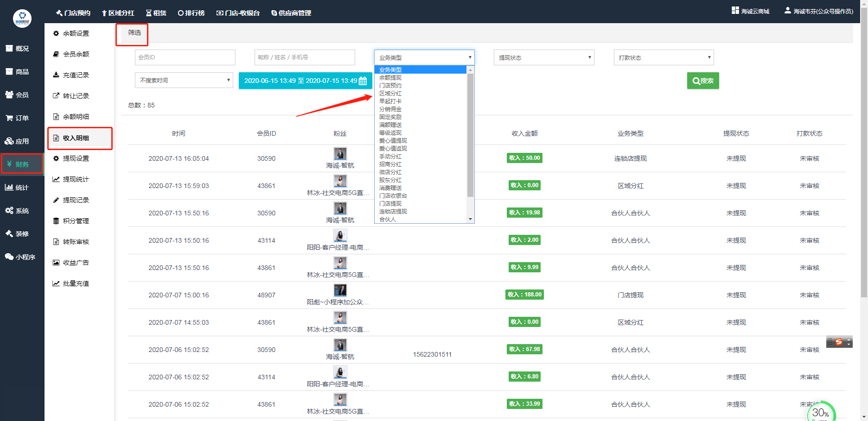The height and width of the screenshot is (421, 868).
Task: Click the Skype-style icon for 供应商管理
Action: tap(274, 13)
